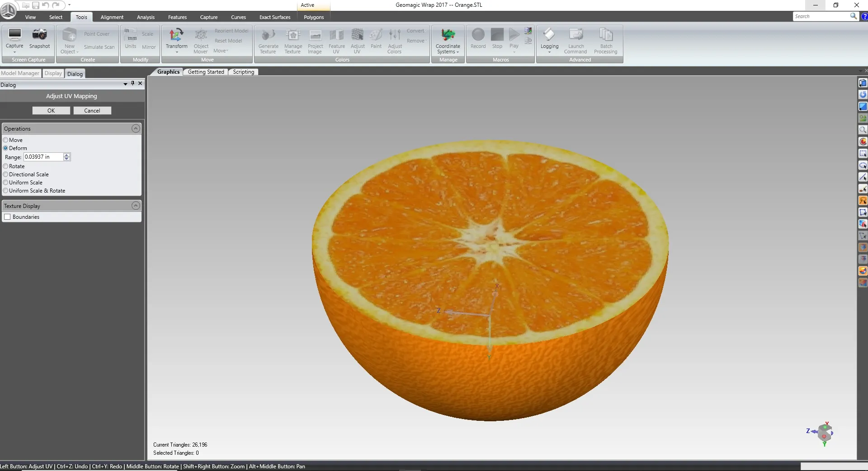Collapse the Operations panel

tap(135, 128)
